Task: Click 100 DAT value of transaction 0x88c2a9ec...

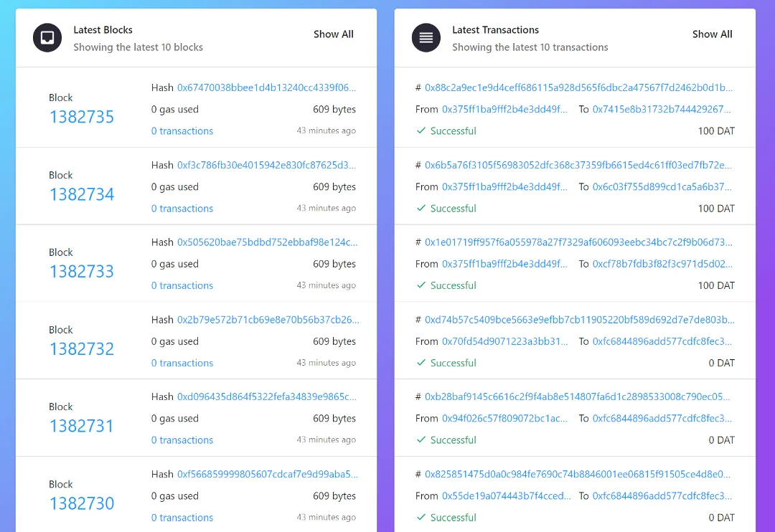Action: click(x=716, y=131)
